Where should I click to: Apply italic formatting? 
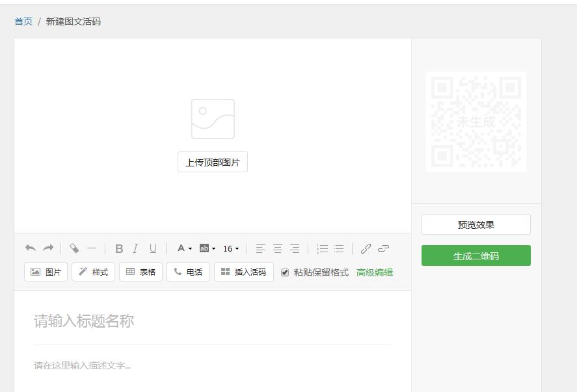tap(135, 248)
